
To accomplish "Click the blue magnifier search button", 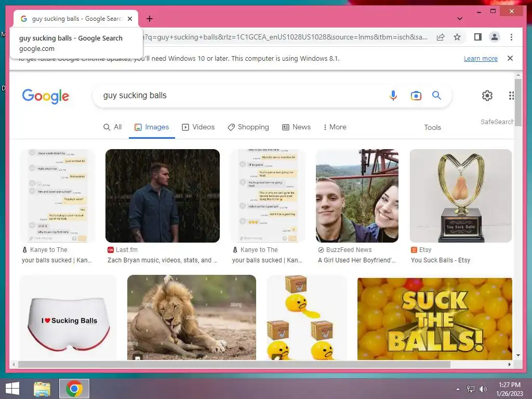I will pos(436,96).
